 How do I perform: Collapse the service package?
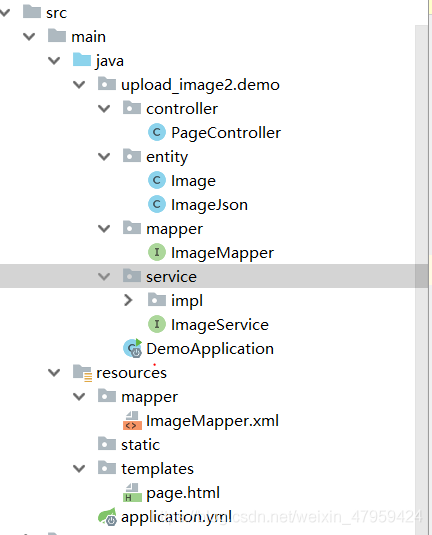[x=104, y=277]
